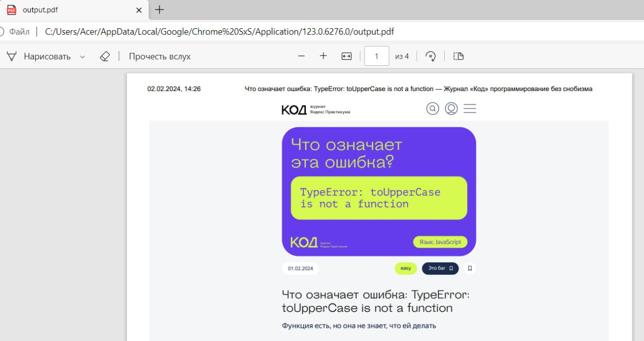Image resolution: width=644 pixels, height=341 pixels.
Task: Click the search magnifier icon on page
Action: 433,109
